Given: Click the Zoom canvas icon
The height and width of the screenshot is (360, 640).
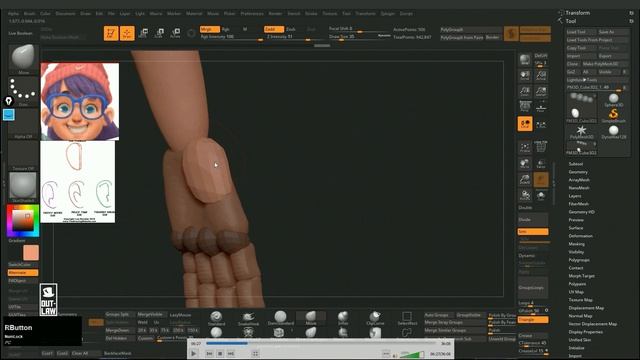Looking at the screenshot, I should click(525, 91).
